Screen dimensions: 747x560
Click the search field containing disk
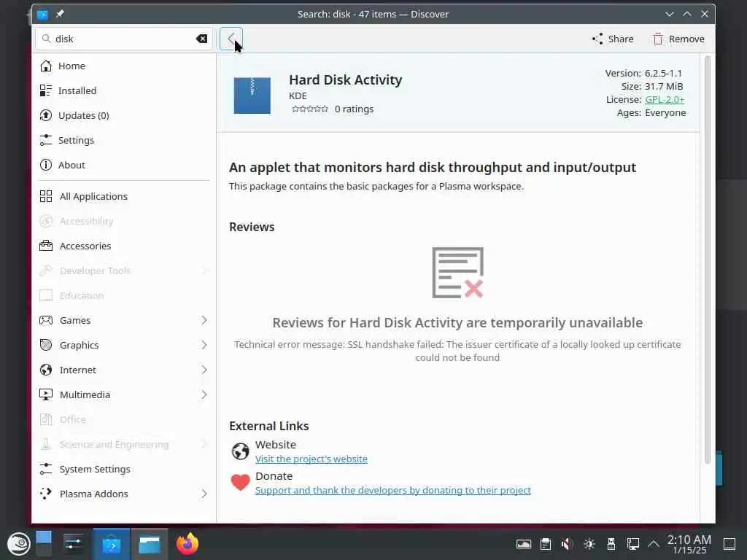pos(123,39)
